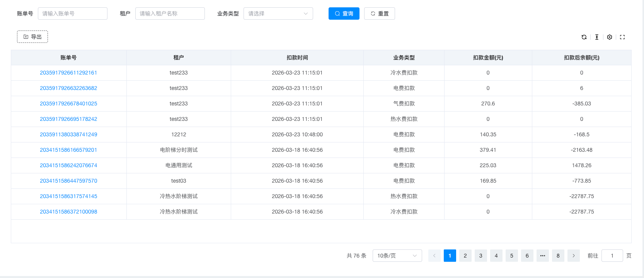Go to page 6

click(527, 256)
